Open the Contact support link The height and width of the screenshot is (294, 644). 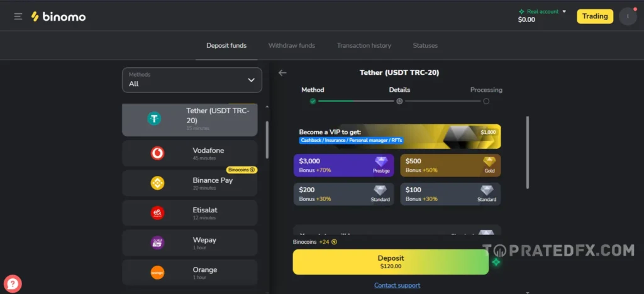(x=397, y=285)
